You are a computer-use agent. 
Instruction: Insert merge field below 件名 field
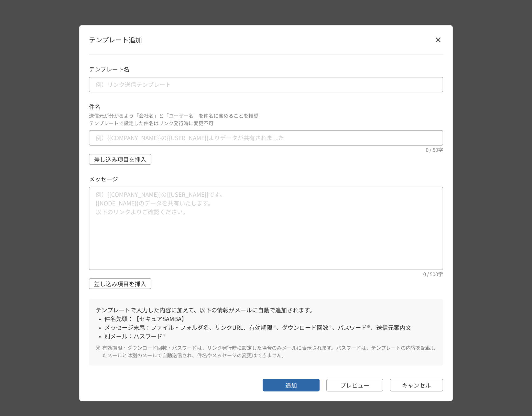[x=120, y=159]
